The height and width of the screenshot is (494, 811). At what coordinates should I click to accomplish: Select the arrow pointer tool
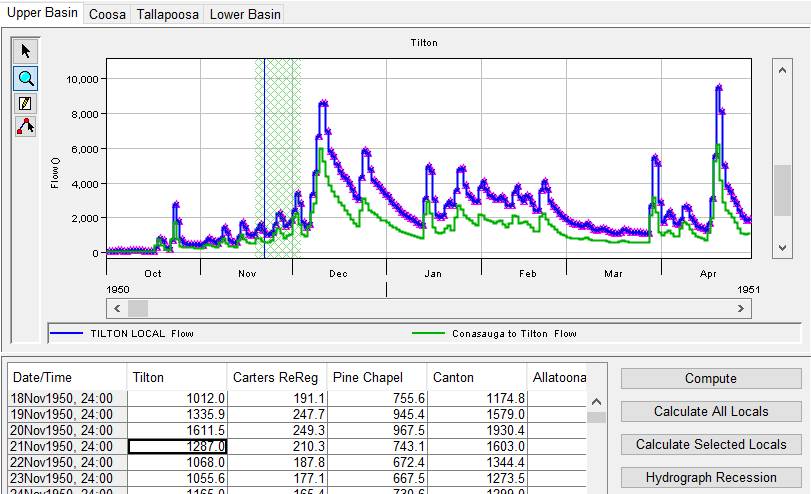click(26, 52)
